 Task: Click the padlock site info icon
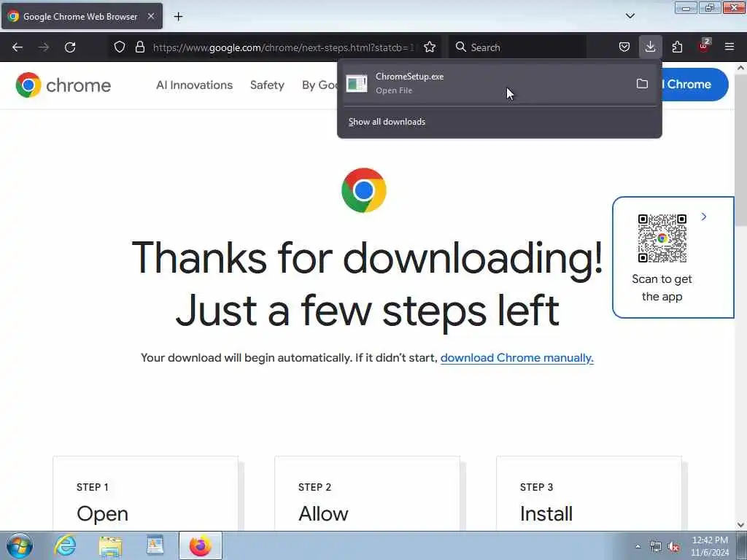pyautogui.click(x=139, y=47)
